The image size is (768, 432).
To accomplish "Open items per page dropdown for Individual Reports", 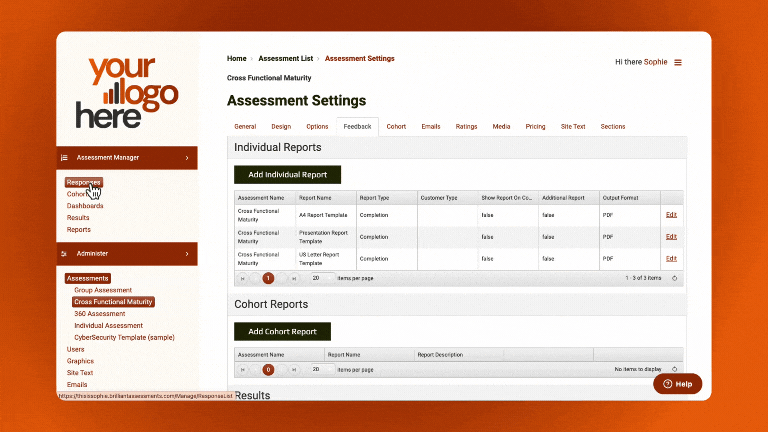I will point(323,278).
